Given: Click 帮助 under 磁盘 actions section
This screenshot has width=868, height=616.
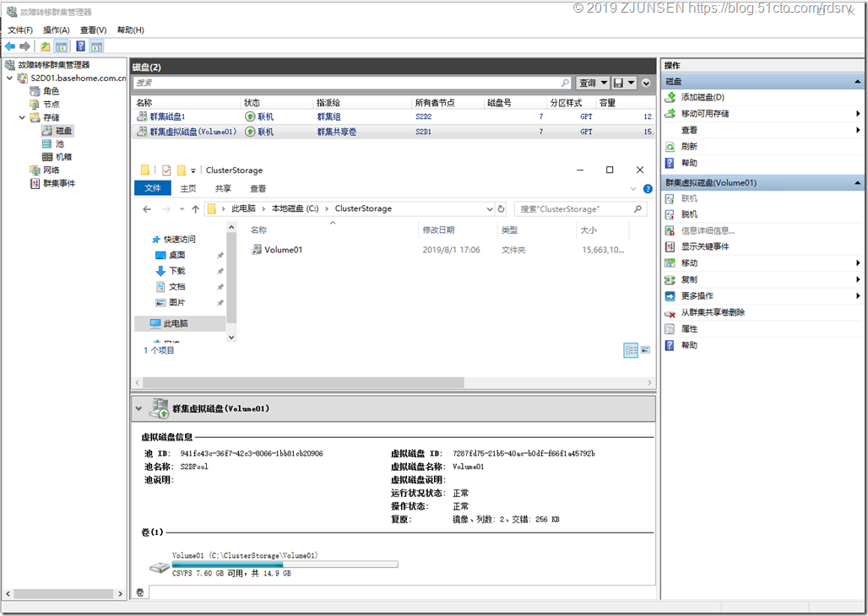Looking at the screenshot, I should click(689, 163).
